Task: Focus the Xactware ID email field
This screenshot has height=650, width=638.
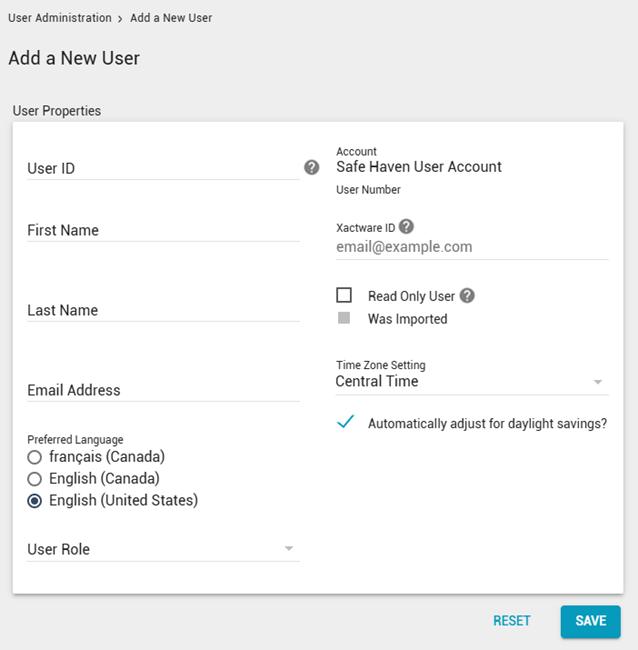Action: click(x=470, y=247)
